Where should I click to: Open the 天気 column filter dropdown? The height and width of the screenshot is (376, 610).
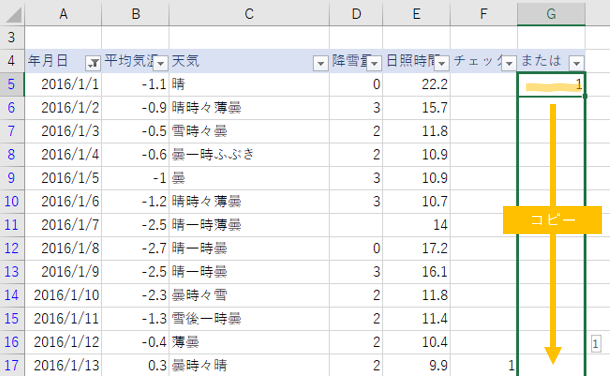[x=321, y=63]
